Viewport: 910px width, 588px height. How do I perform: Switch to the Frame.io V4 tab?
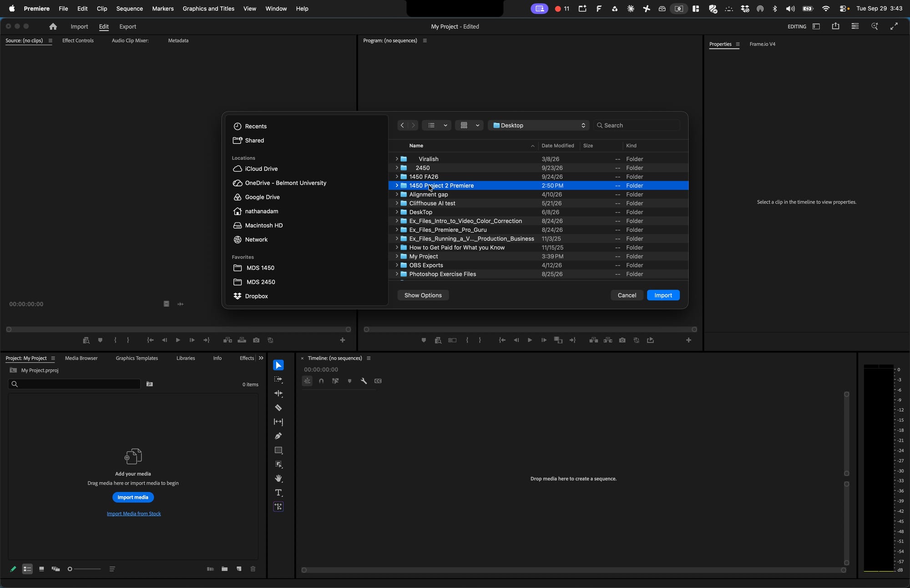click(x=762, y=44)
